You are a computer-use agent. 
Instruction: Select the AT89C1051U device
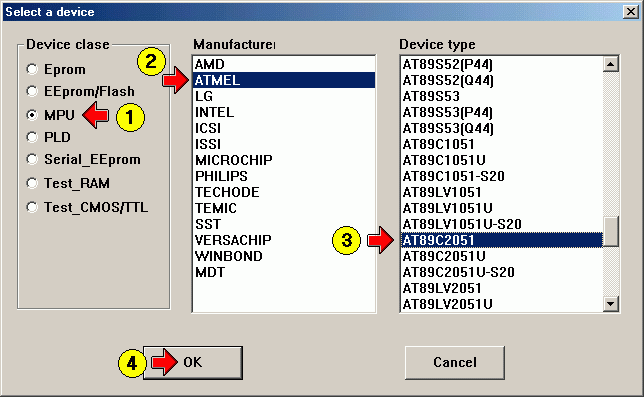coord(501,160)
